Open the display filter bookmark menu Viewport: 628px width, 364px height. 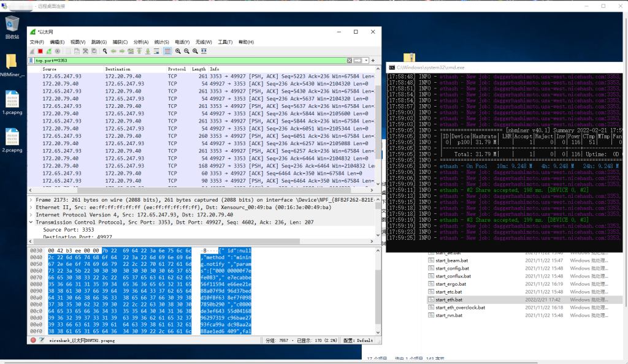[x=32, y=61]
